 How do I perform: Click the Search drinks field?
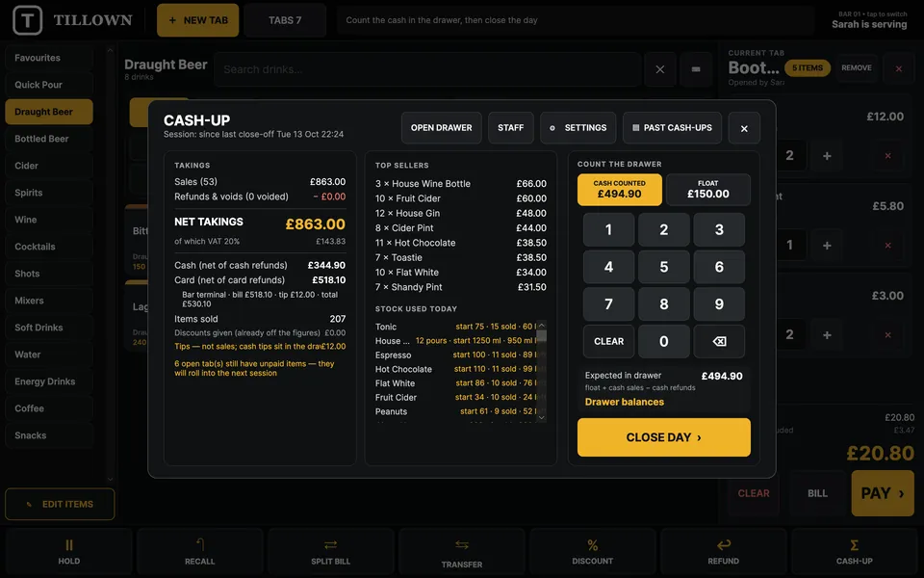[x=427, y=69]
